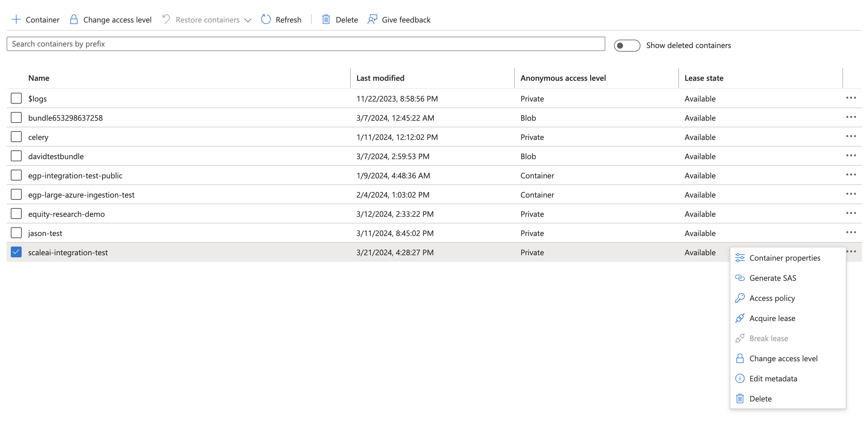The height and width of the screenshot is (424, 868).
Task: Click the Generate SAS link icon
Action: pyautogui.click(x=739, y=278)
